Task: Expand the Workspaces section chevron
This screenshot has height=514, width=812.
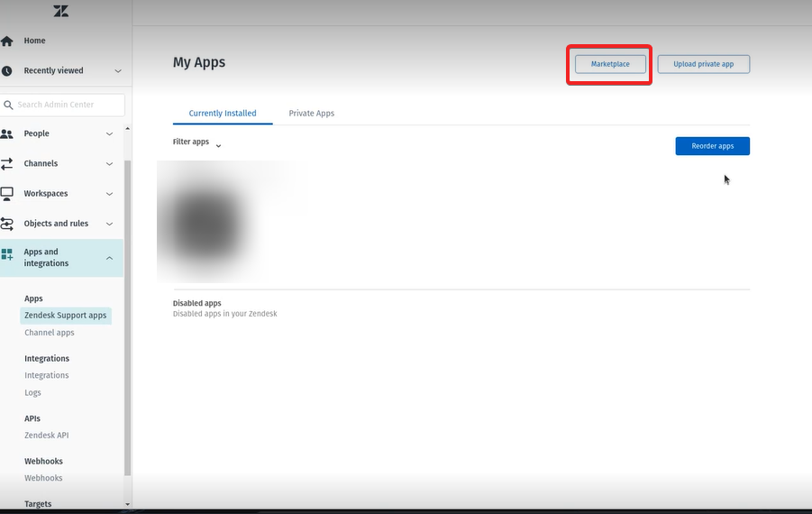Action: [109, 194]
